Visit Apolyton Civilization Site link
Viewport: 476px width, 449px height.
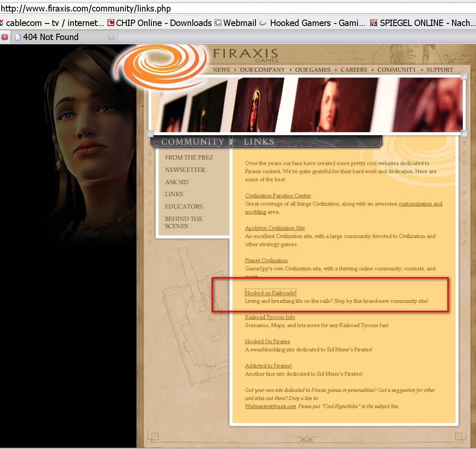coord(275,228)
